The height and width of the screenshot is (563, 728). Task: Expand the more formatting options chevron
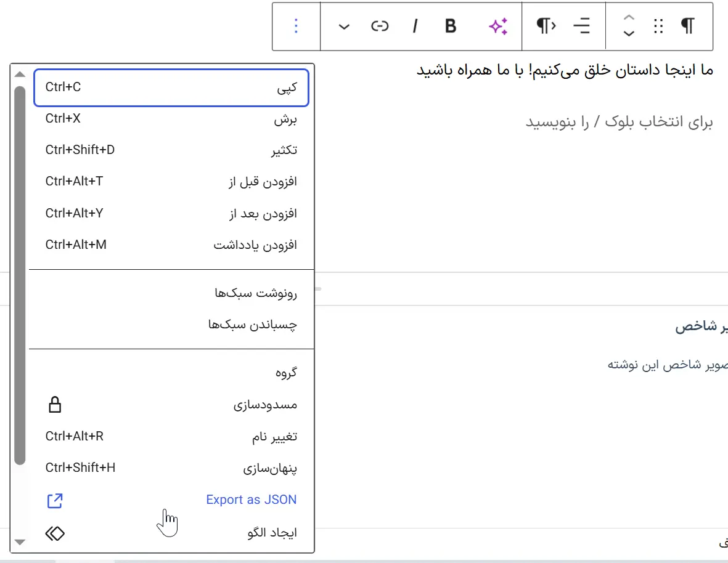point(344,26)
